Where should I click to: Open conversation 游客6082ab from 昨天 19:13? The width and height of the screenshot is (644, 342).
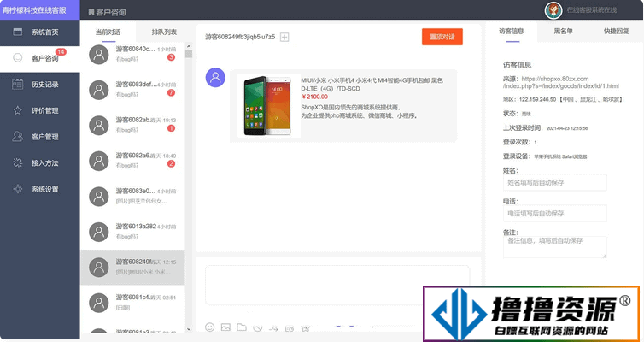pos(132,125)
